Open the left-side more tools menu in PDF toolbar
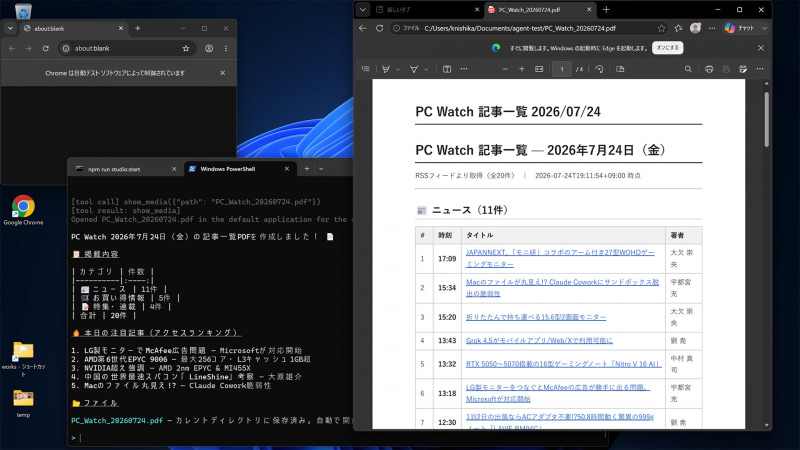Image resolution: width=800 pixels, height=450 pixels. (464, 69)
